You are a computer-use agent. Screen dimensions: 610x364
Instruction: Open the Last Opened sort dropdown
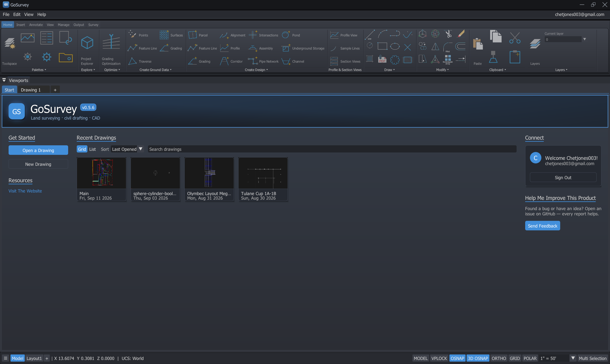pyautogui.click(x=127, y=149)
